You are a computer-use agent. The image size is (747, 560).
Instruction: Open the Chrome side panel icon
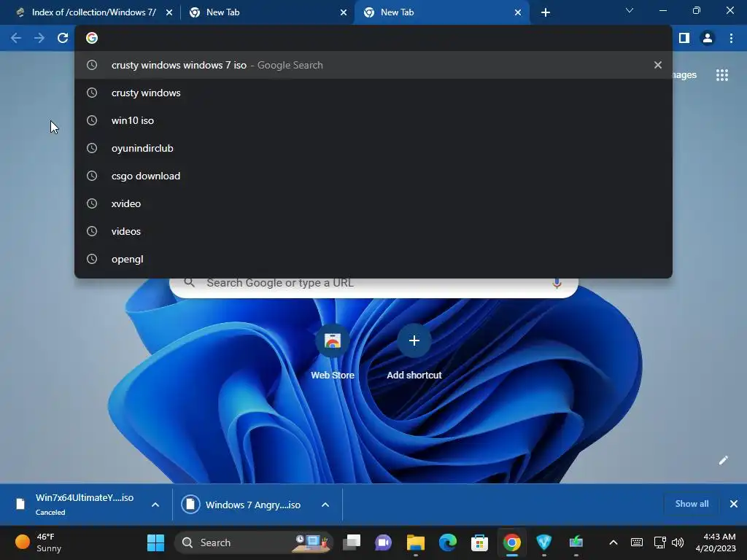684,38
